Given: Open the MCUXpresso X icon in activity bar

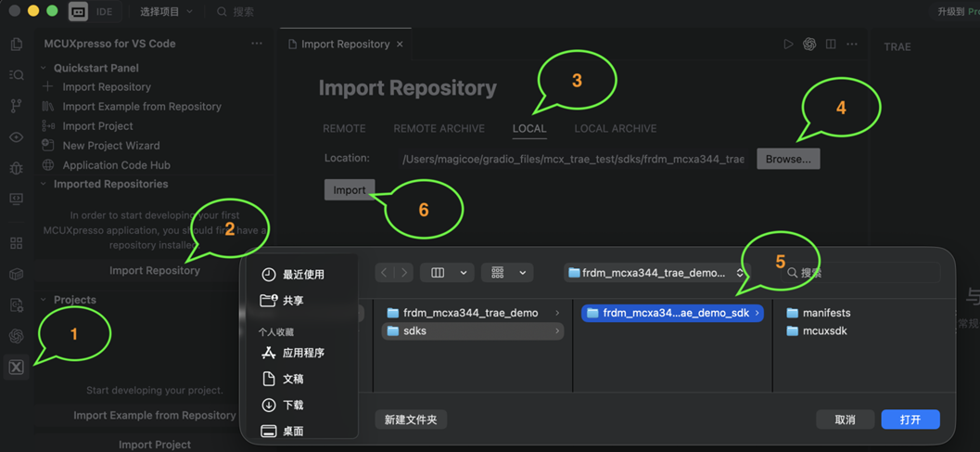Looking at the screenshot, I should pos(17,367).
